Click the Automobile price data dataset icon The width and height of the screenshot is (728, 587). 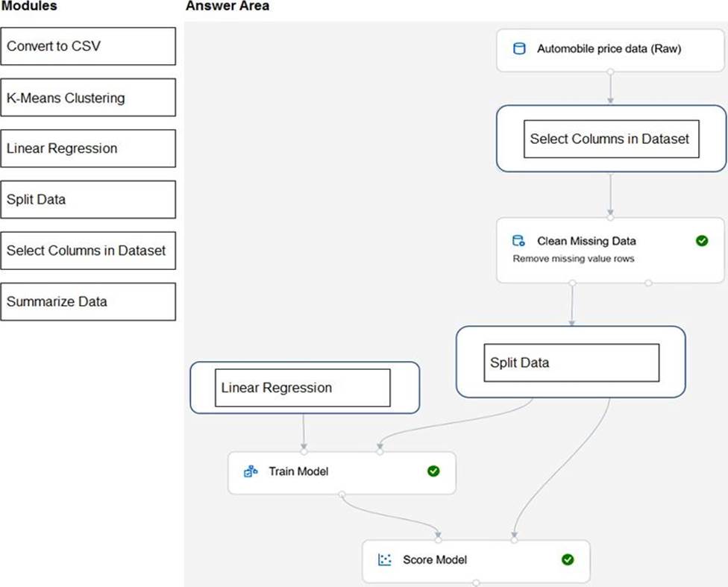[519, 49]
